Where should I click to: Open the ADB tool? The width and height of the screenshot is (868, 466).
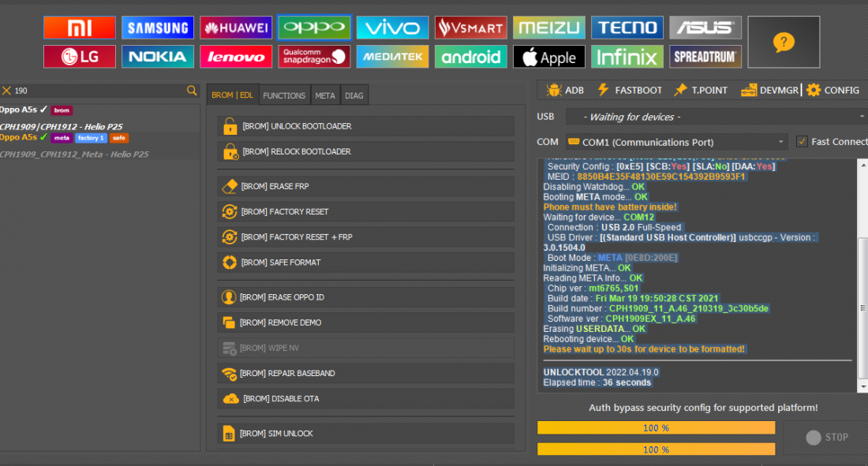565,90
